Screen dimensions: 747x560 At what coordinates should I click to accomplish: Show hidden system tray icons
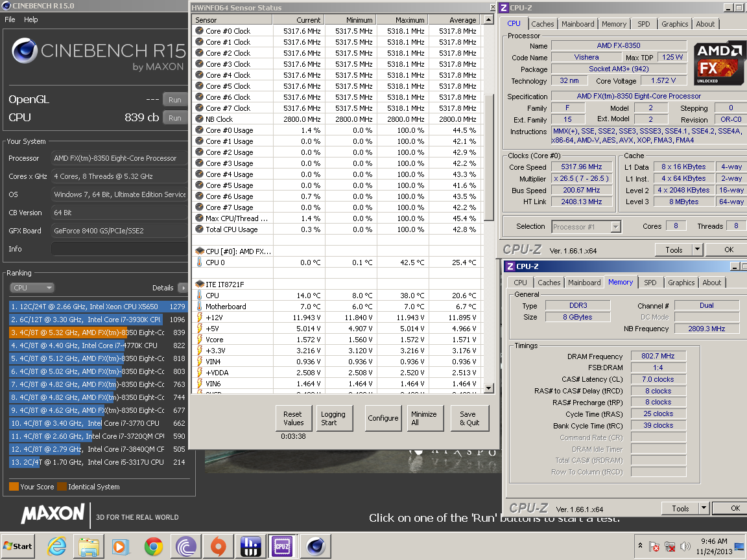[640, 545]
